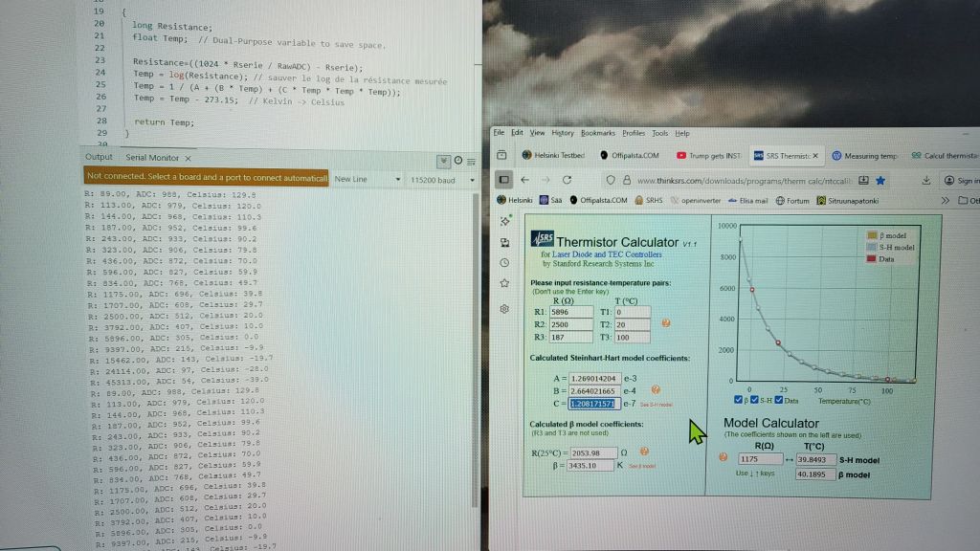Image resolution: width=980 pixels, height=551 pixels.
Task: Toggle timestamp clock icon in Serial Monitor
Action: click(x=457, y=161)
